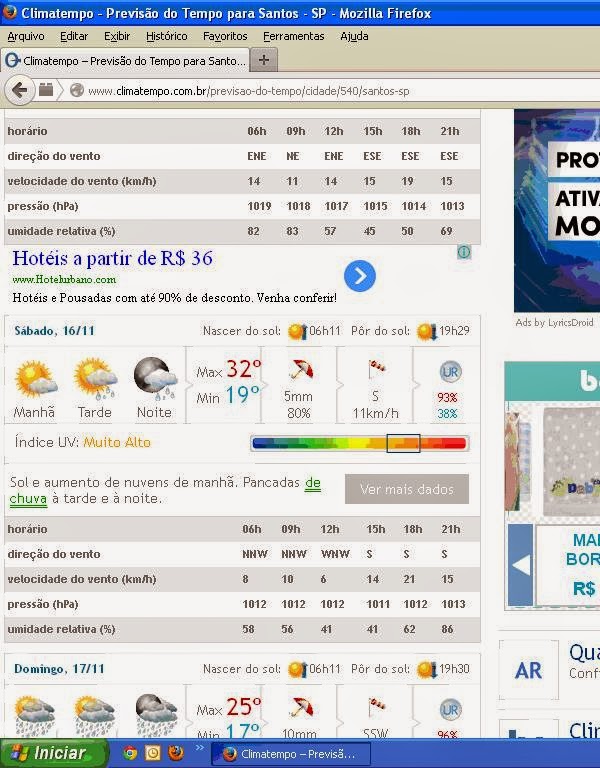
Task: Click the site identity globe icon
Action: click(76, 90)
